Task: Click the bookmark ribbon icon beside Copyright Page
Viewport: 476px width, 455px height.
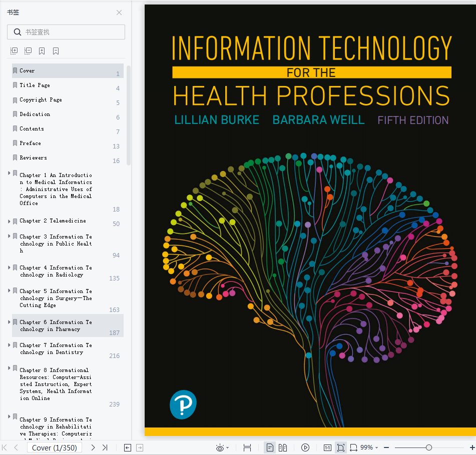Action: click(x=15, y=99)
